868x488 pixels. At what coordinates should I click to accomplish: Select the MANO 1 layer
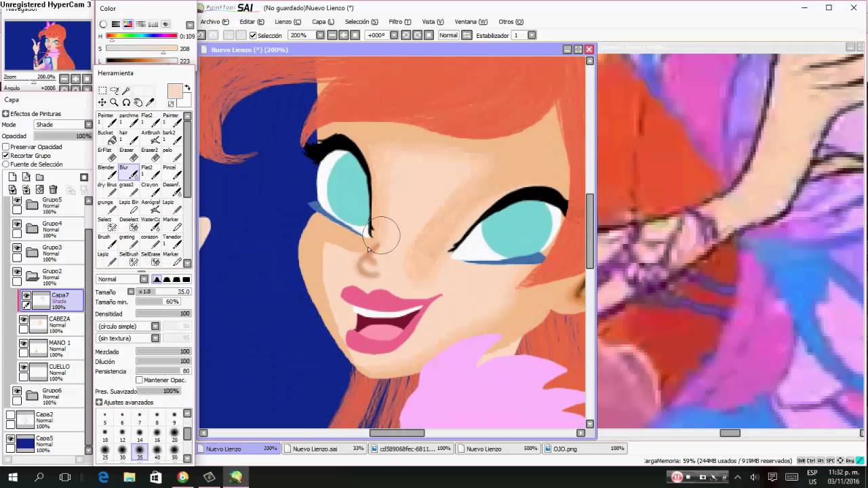(52, 348)
